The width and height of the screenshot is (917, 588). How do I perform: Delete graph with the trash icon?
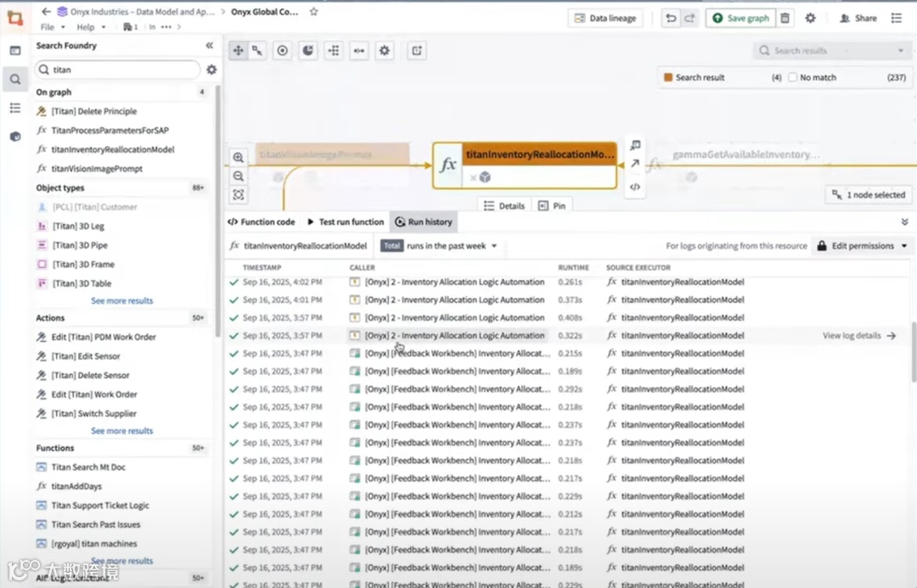click(x=785, y=18)
